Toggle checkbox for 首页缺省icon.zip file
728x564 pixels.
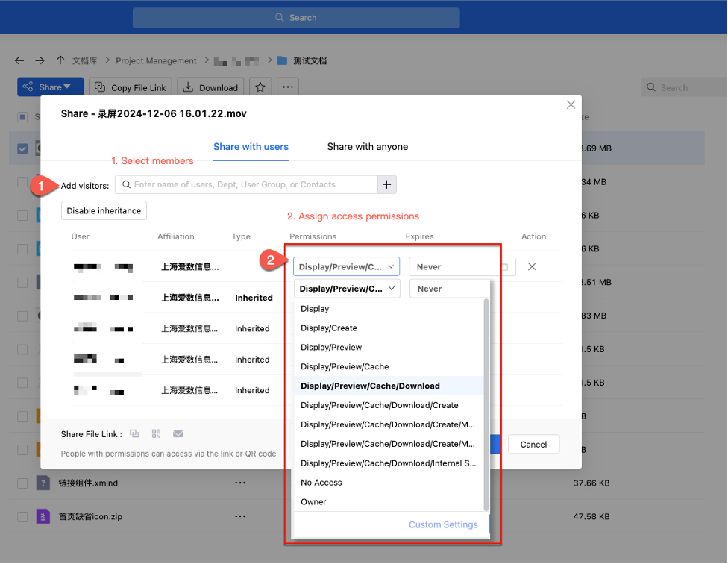coord(22,516)
